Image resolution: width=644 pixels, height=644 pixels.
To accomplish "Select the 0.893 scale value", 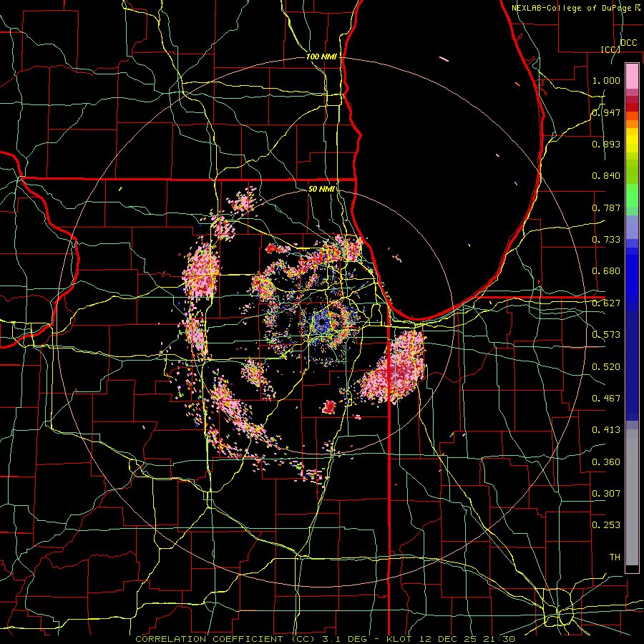I will tap(606, 144).
